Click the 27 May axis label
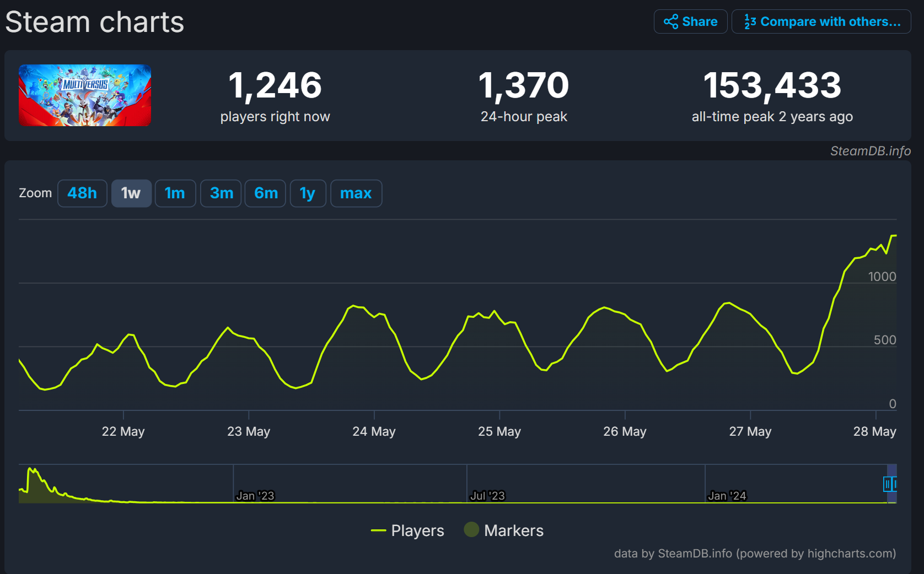The width and height of the screenshot is (924, 574). pyautogui.click(x=750, y=431)
